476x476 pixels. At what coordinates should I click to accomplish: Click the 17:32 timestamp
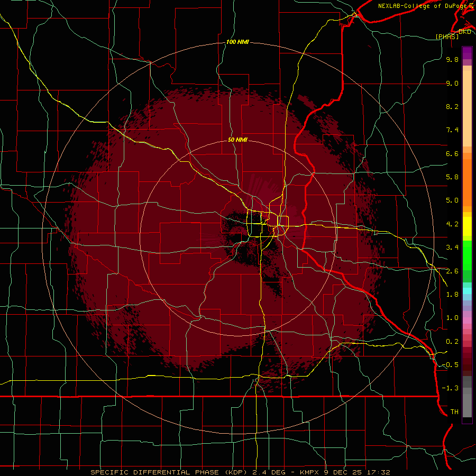[379, 472]
